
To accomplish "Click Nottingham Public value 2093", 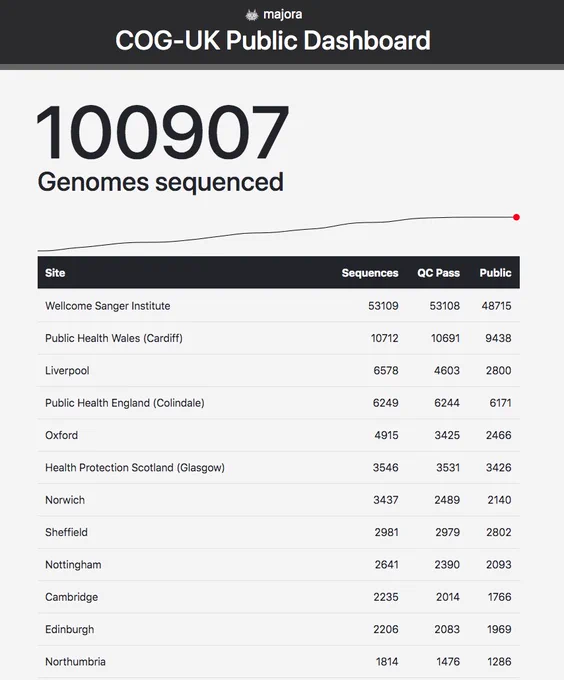I will tap(499, 565).
